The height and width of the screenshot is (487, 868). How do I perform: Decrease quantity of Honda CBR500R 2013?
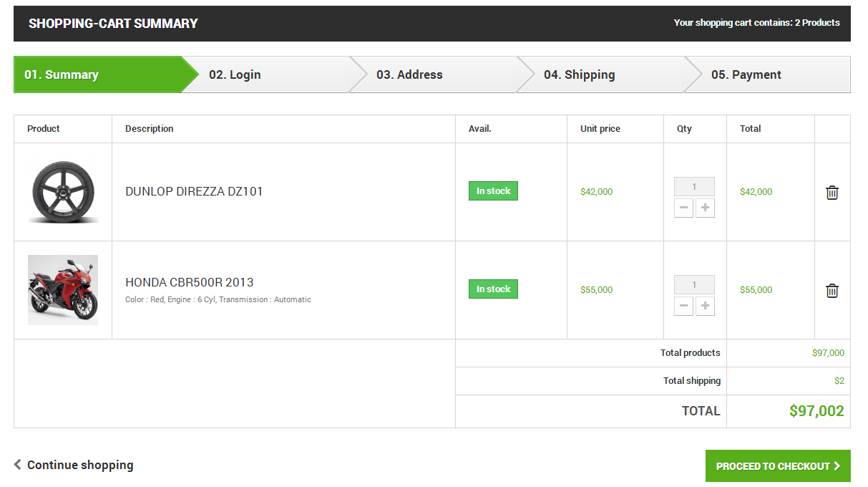(683, 306)
